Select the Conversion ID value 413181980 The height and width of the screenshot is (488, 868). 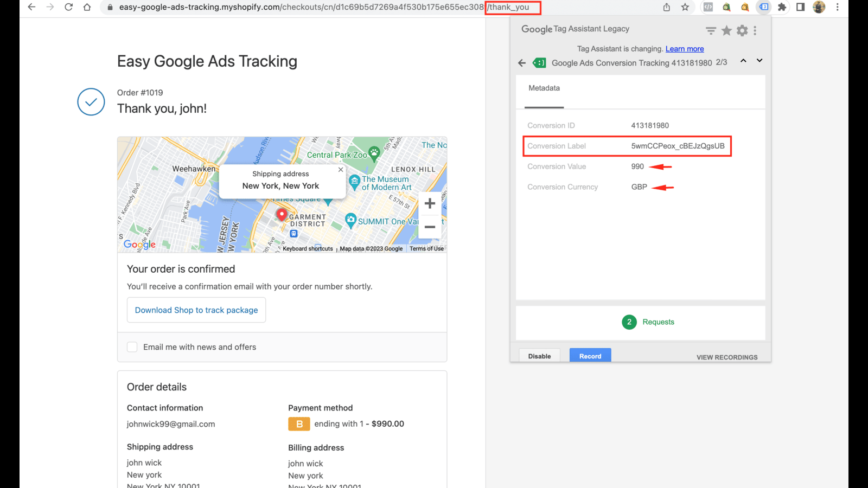tap(650, 125)
